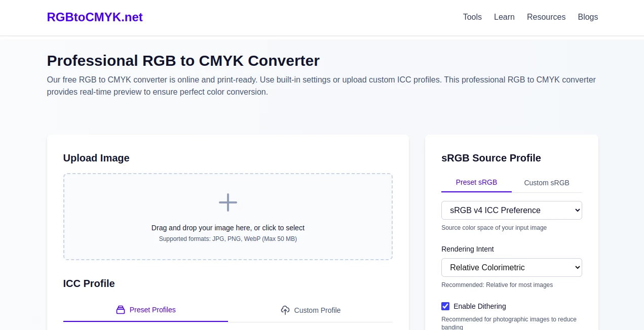Switch to the Preset sRGB tab

pyautogui.click(x=476, y=183)
